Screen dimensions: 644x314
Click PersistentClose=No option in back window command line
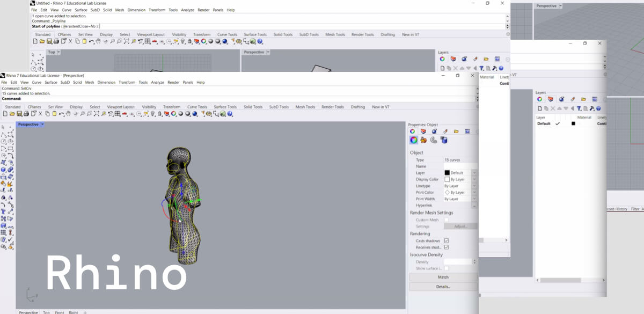[80, 26]
